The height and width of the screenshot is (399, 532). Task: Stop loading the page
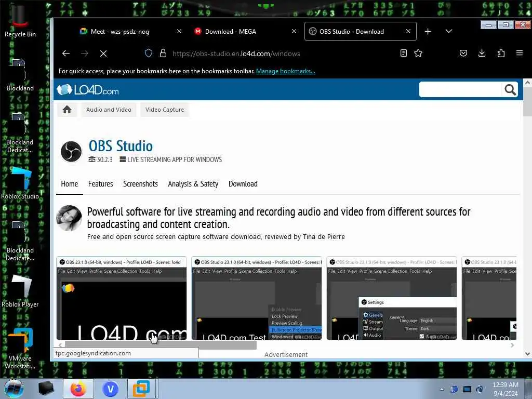[103, 54]
